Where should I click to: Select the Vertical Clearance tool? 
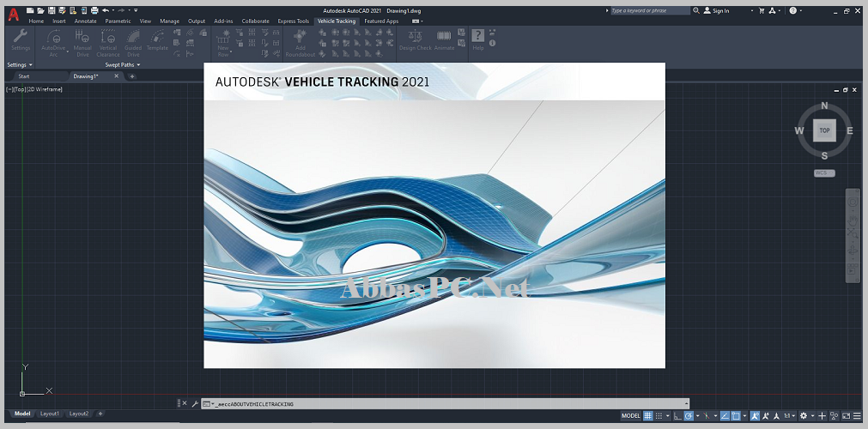pos(108,43)
